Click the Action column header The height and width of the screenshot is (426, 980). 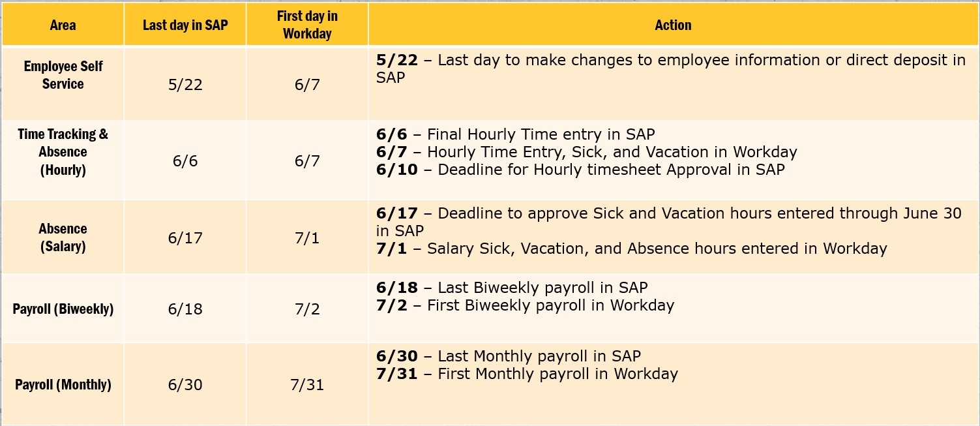673,25
